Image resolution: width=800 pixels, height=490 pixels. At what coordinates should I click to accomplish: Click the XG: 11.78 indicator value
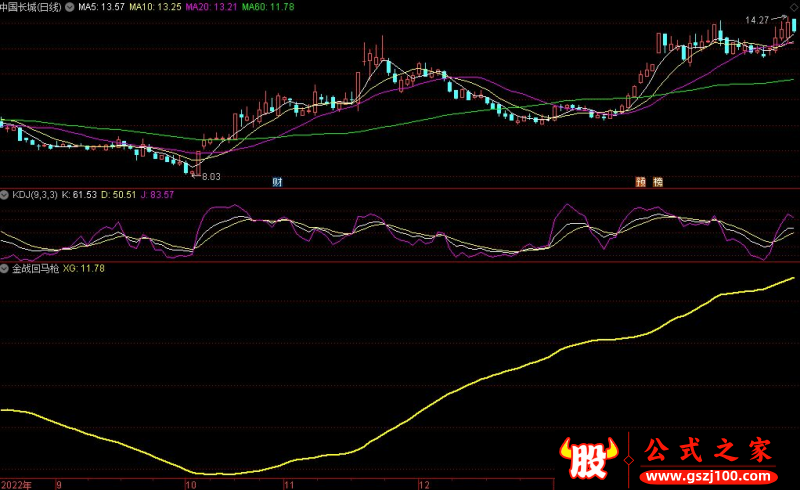tap(84, 268)
